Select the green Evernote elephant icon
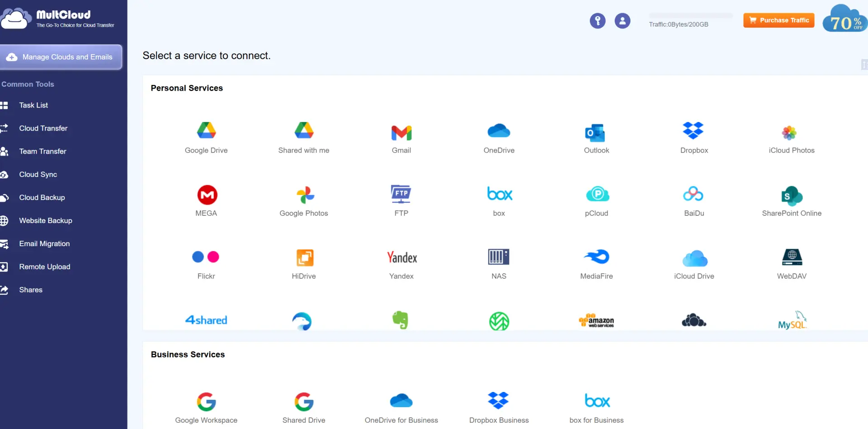Viewport: 868px width, 429px height. pos(401,320)
